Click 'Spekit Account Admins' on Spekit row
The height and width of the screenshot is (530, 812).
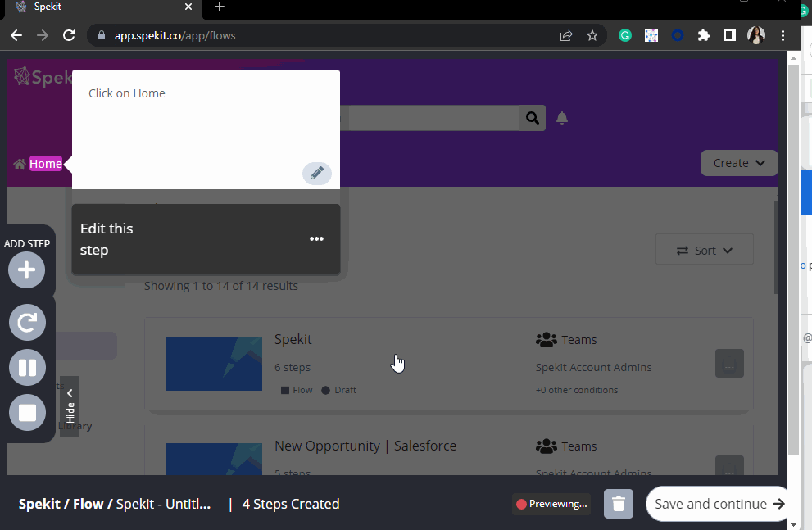coord(593,367)
